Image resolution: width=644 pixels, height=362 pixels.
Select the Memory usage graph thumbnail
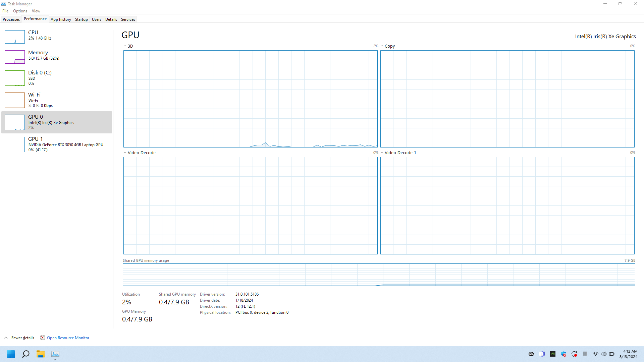coord(15,57)
